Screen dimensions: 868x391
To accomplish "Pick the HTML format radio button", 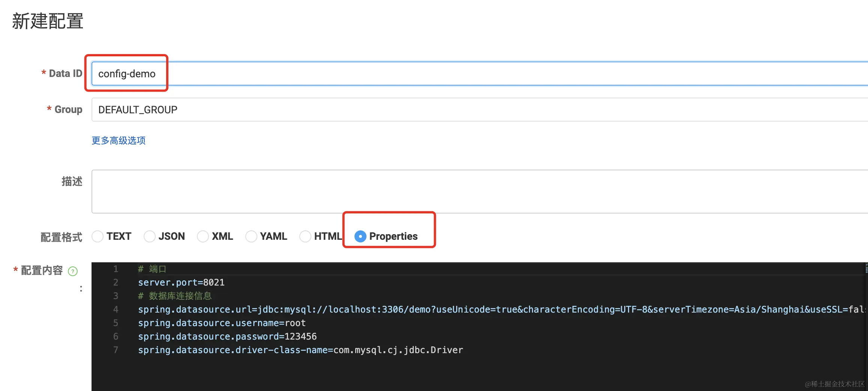I will click(305, 236).
